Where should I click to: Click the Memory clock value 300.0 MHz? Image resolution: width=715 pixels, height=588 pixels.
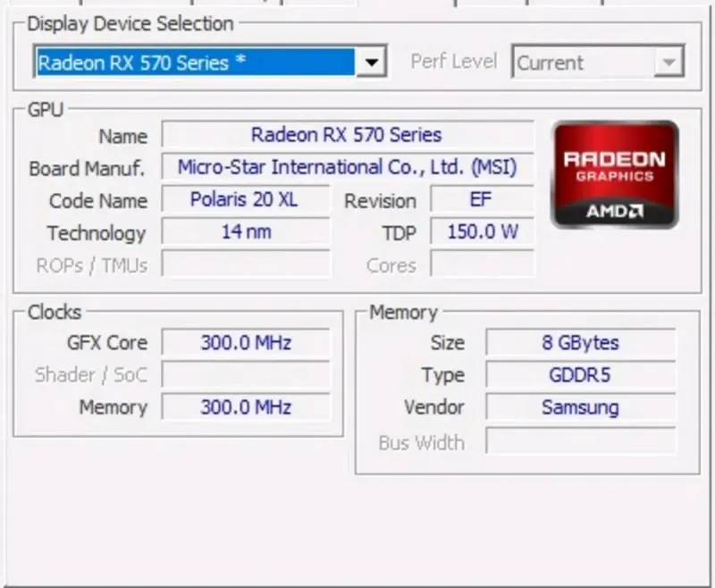245,407
